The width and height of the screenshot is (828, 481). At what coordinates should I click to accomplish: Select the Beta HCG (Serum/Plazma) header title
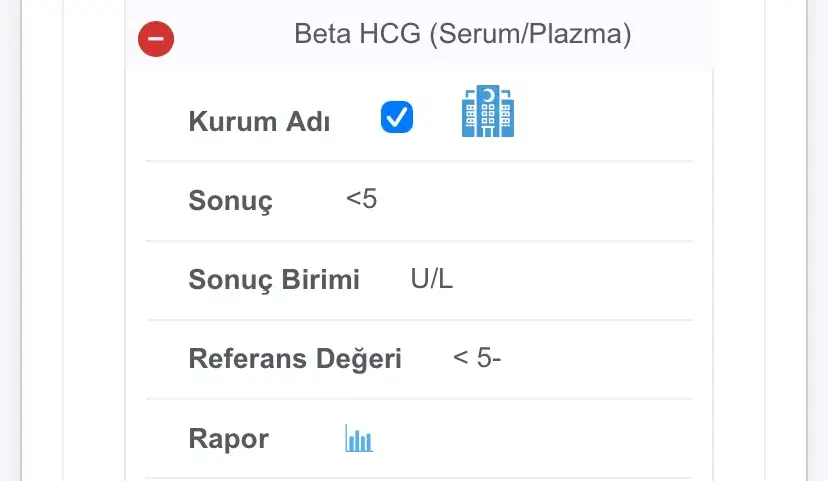463,34
